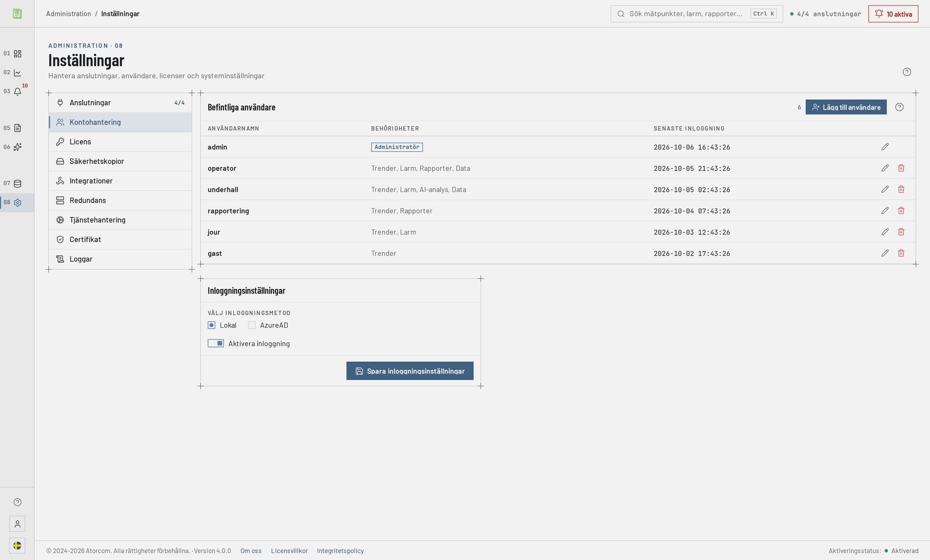Image resolution: width=930 pixels, height=560 pixels.
Task: Edit the operator user with pencil icon
Action: (885, 168)
